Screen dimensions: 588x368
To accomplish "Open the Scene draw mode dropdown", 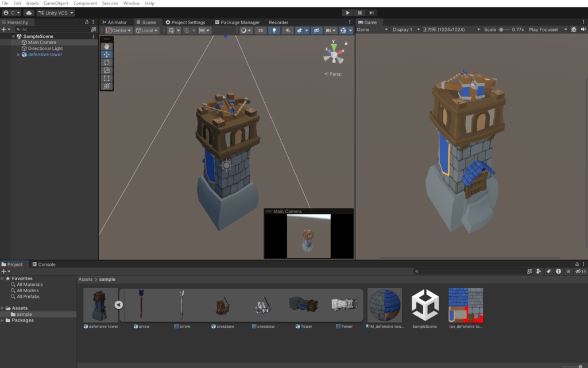I will click(246, 30).
